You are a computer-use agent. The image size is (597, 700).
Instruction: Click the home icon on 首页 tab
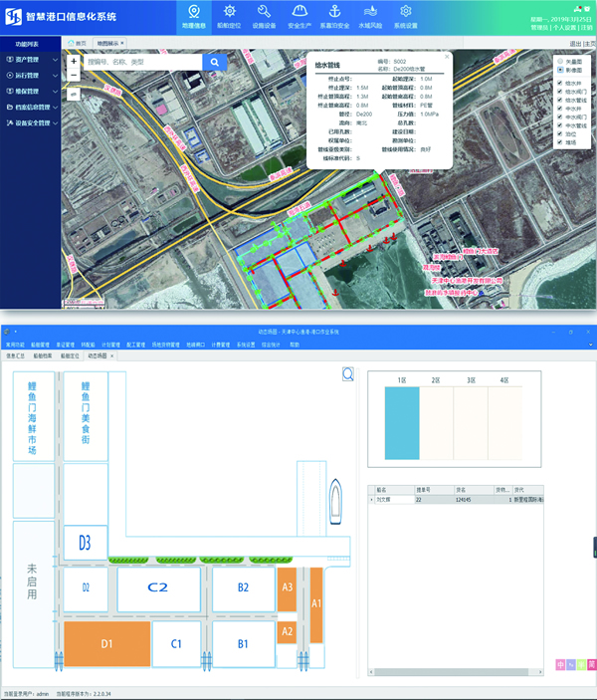71,43
